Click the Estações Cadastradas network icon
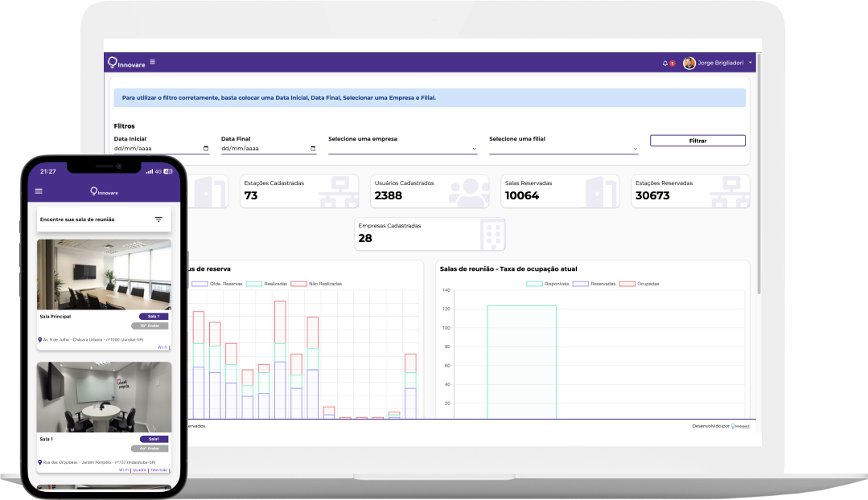 point(339,192)
